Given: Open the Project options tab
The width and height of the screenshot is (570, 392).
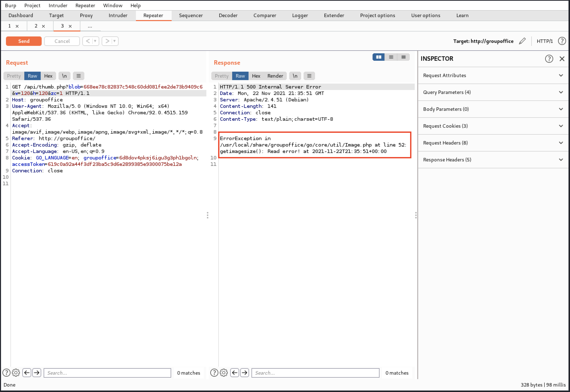Looking at the screenshot, I should click(378, 15).
